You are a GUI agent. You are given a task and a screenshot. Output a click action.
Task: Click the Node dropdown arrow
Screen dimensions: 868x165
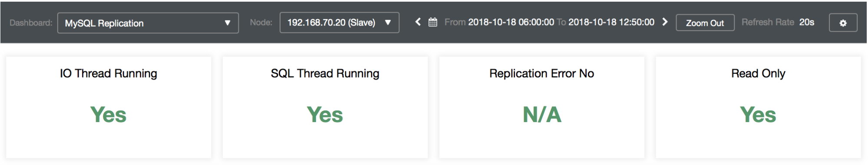click(x=388, y=23)
